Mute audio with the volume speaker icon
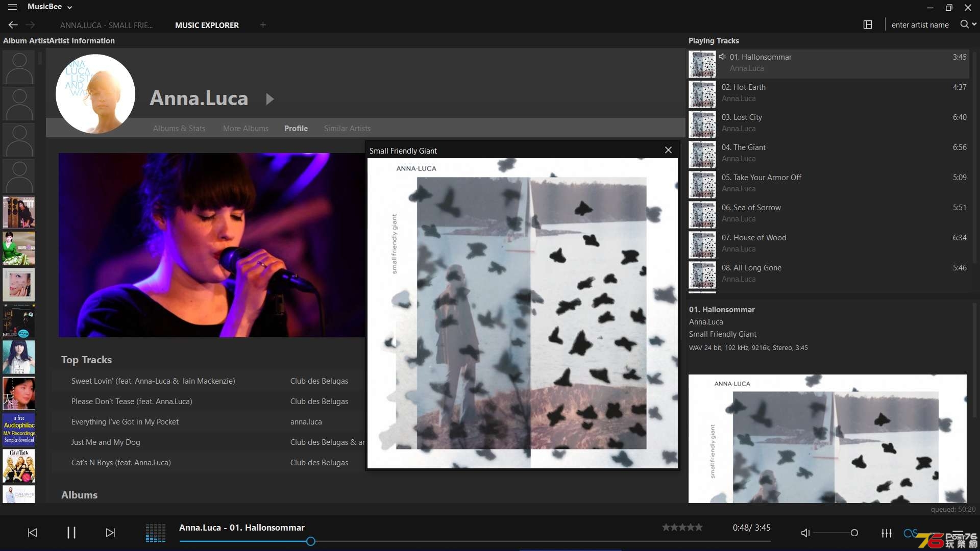The image size is (980, 551). [805, 533]
